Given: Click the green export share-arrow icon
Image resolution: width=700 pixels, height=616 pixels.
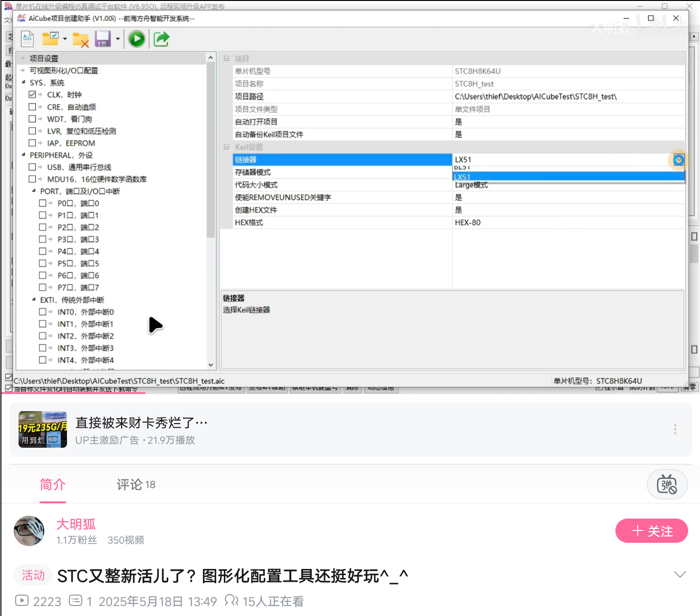Looking at the screenshot, I should coord(162,39).
